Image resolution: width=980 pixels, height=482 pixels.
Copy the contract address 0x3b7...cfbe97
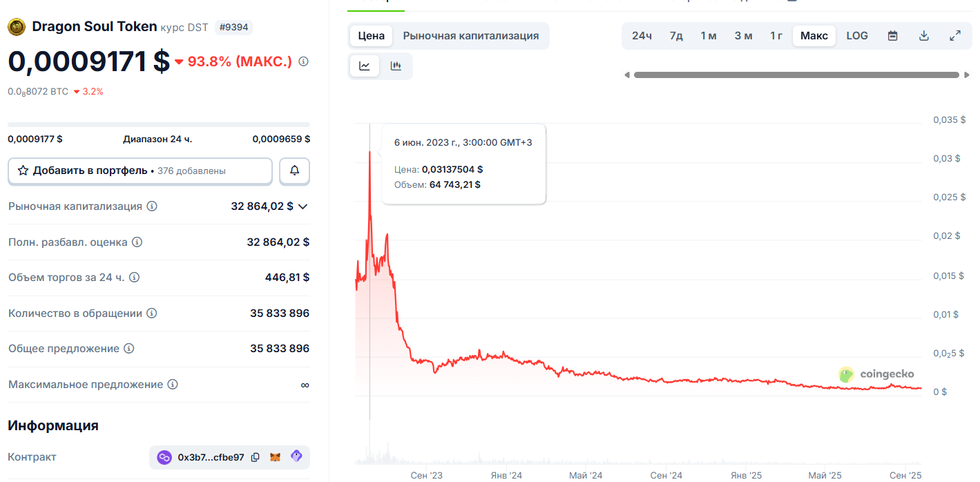point(256,457)
